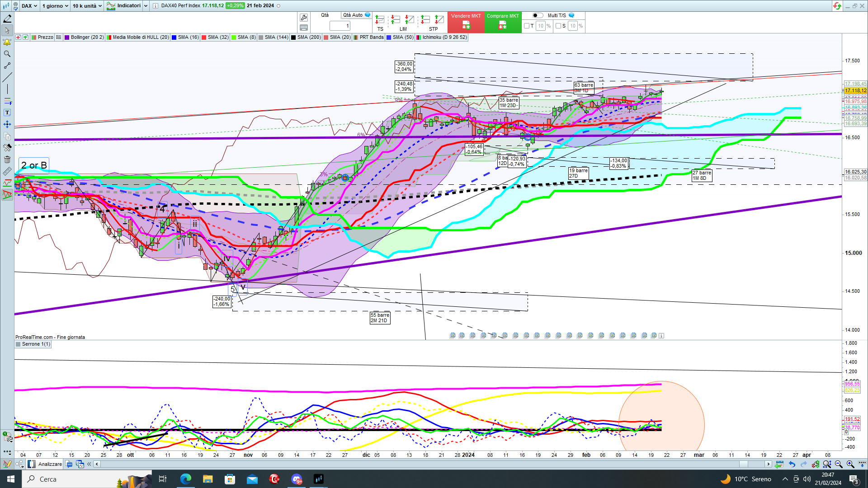Image resolution: width=868 pixels, height=488 pixels.
Task: Click the Windows Start button
Action: click(11, 479)
